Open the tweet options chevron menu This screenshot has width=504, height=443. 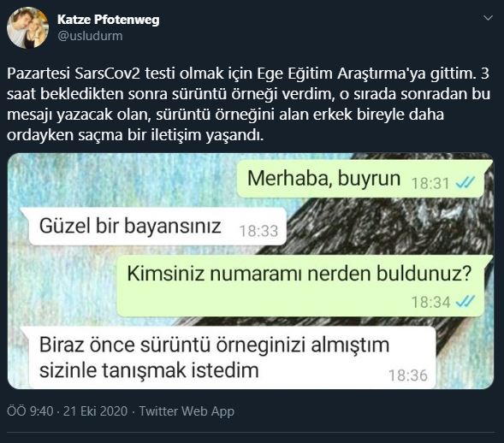489,18
